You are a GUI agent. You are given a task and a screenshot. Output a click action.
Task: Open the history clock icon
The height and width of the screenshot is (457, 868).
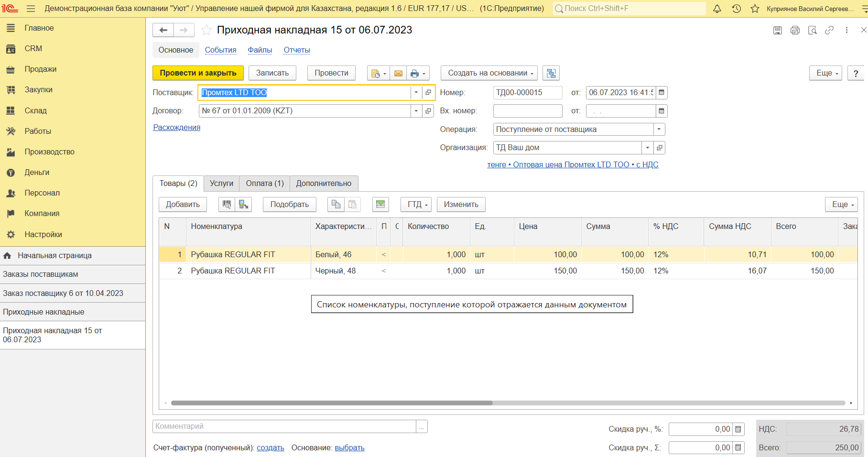tap(736, 9)
